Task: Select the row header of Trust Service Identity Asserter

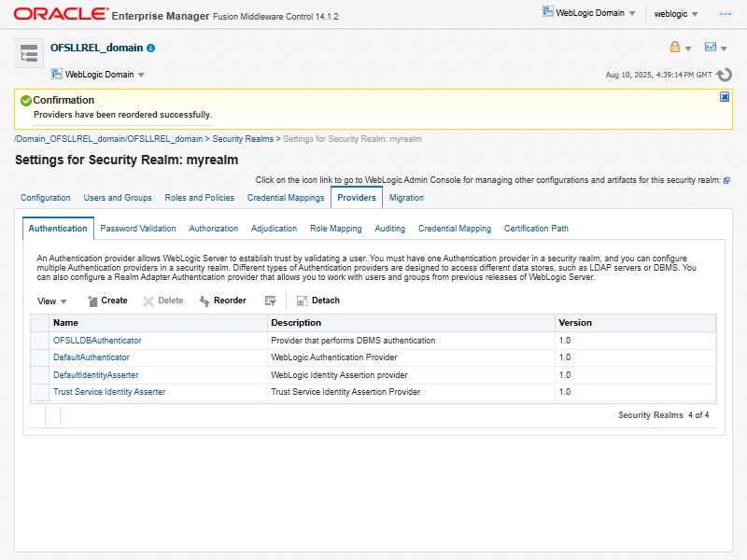Action: [39, 392]
